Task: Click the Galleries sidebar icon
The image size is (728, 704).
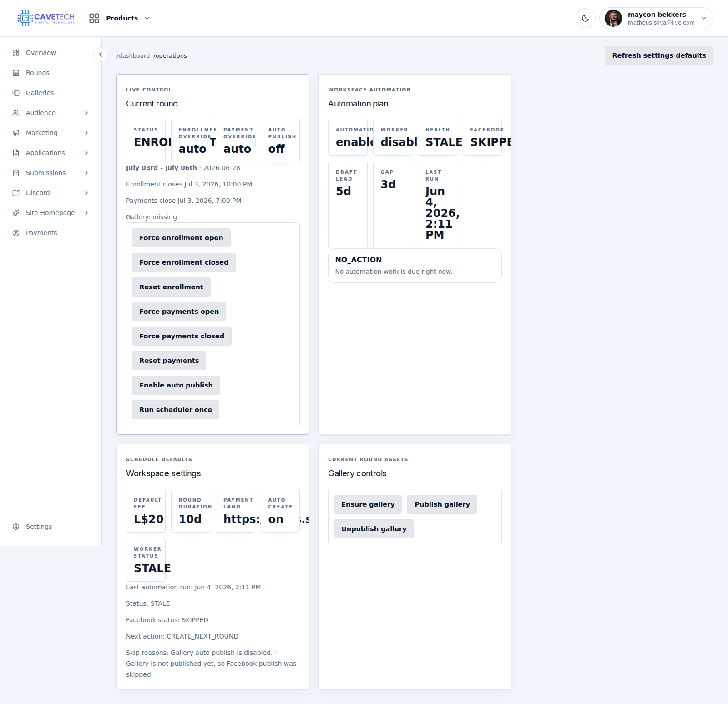Action: tap(16, 93)
